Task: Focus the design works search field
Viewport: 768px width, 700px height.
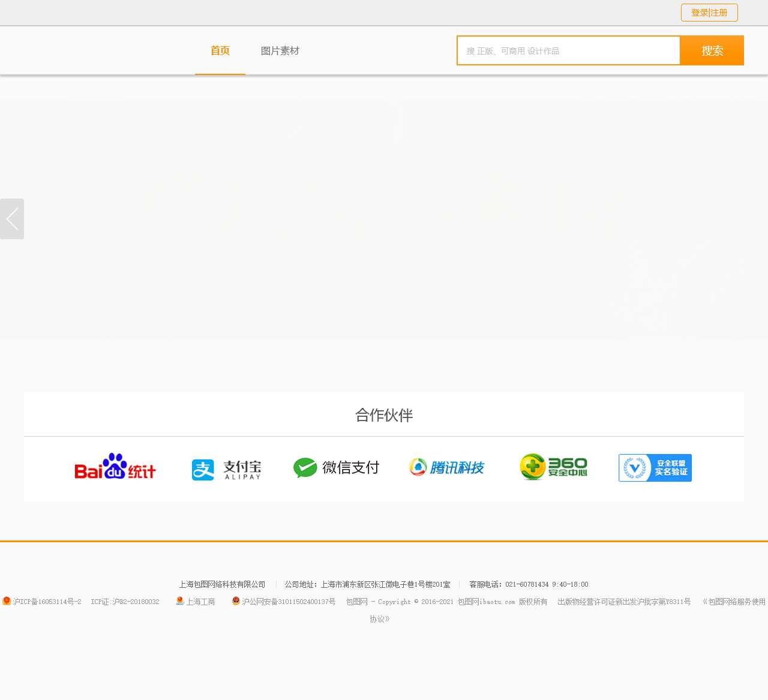Action: [x=568, y=51]
